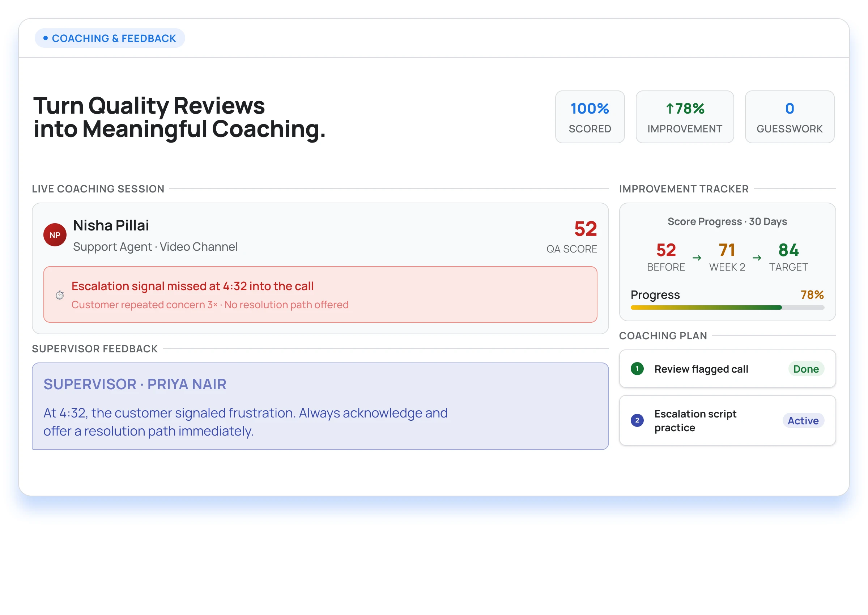Viewport: 868px width, 615px height.
Task: Open the Coaching & Feedback tab
Action: (x=110, y=38)
